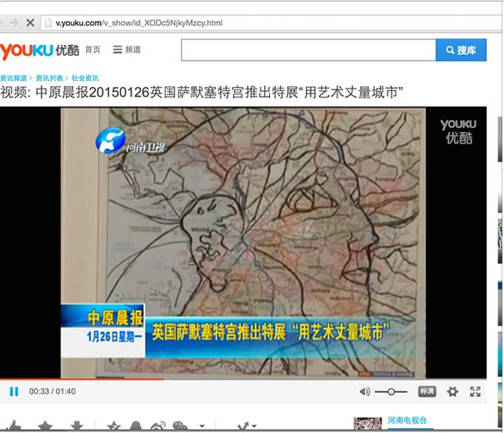Adjust the player volume slider

[x=391, y=392]
